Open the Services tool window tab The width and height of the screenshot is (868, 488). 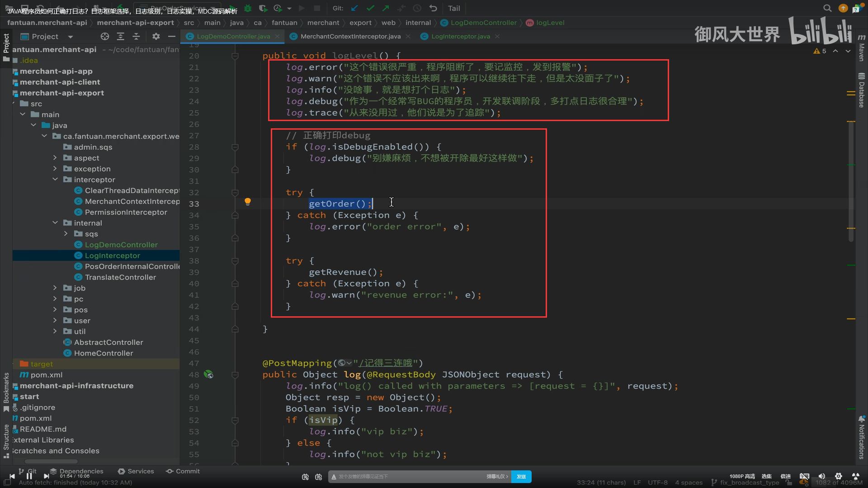pyautogui.click(x=136, y=471)
